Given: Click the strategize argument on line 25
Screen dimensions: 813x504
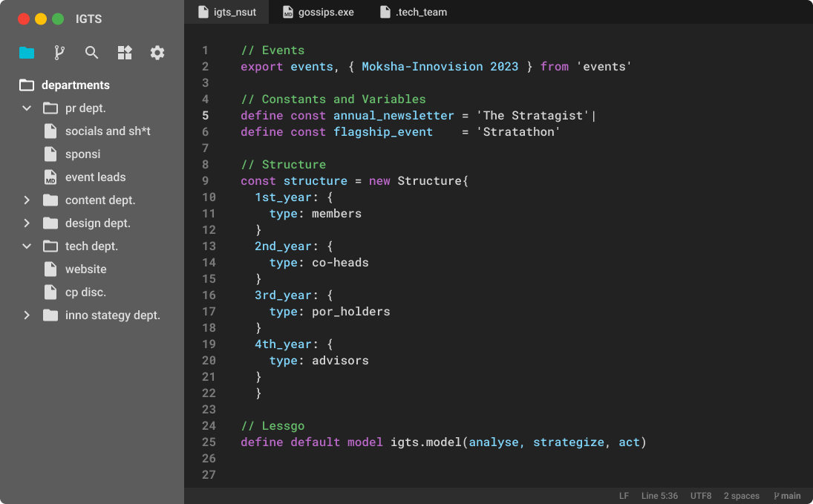Looking at the screenshot, I should point(568,442).
